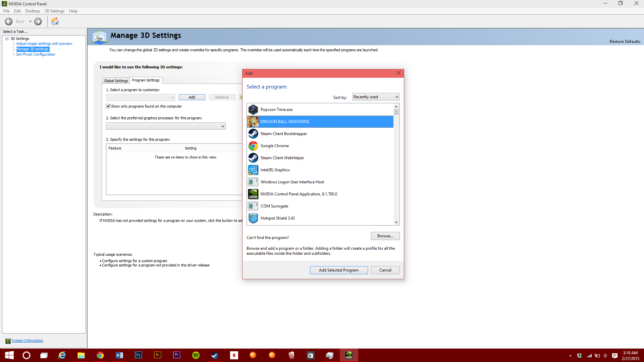Select Intel(R) Graphics entry icon
Screen dimensions: 644x362
coord(253,170)
